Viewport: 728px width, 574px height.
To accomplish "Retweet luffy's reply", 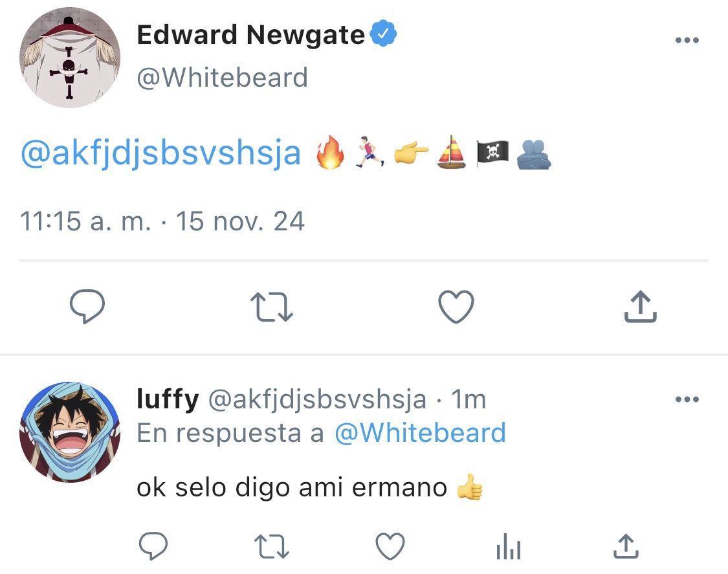I will pos(272,546).
